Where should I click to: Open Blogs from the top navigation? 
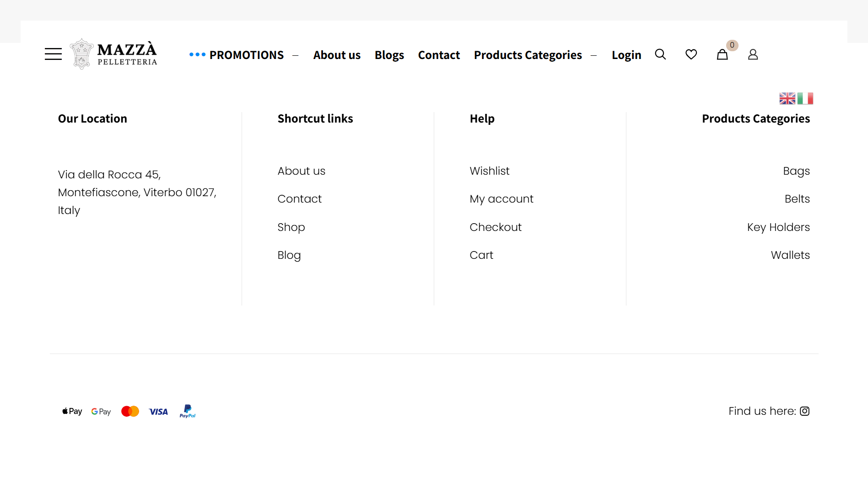389,55
